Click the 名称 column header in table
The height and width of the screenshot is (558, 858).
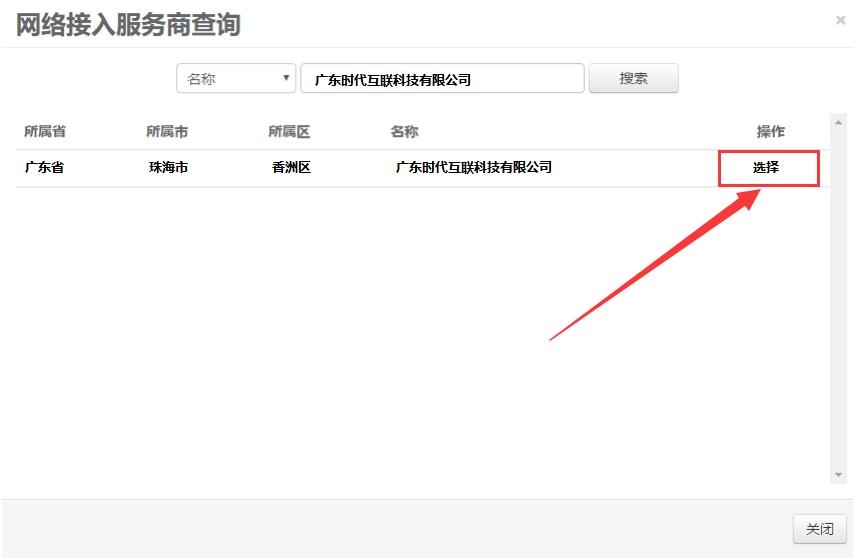point(404,131)
